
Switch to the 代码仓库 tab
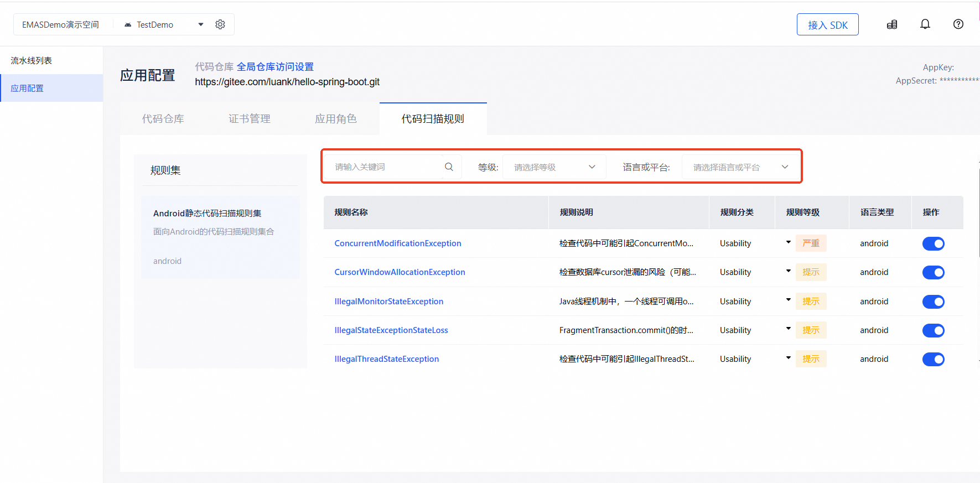click(163, 119)
